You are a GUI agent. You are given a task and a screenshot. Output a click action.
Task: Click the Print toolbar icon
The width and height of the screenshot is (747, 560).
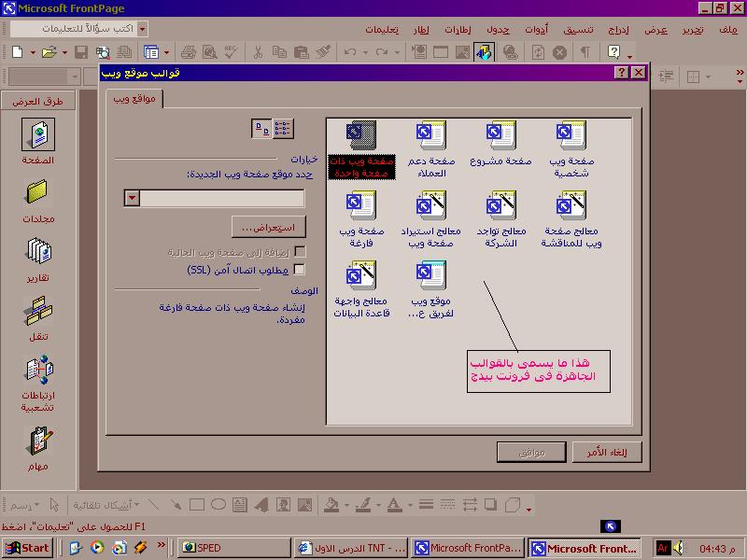click(189, 52)
